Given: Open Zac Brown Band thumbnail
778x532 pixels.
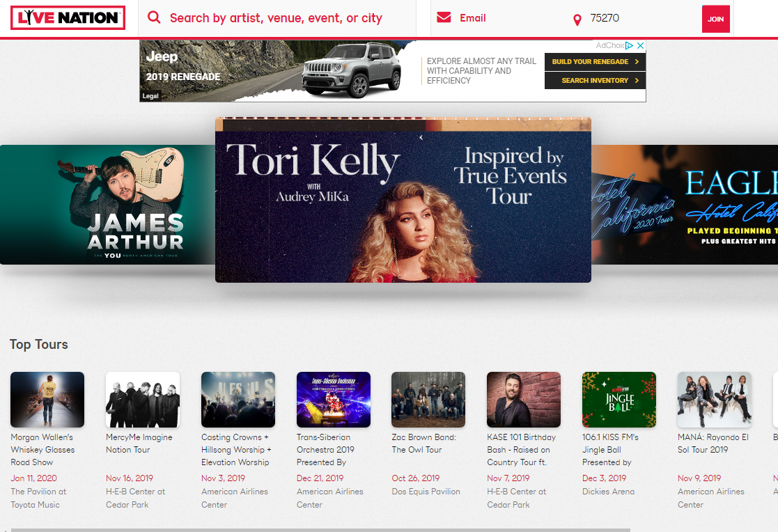Looking at the screenshot, I should 428,400.
